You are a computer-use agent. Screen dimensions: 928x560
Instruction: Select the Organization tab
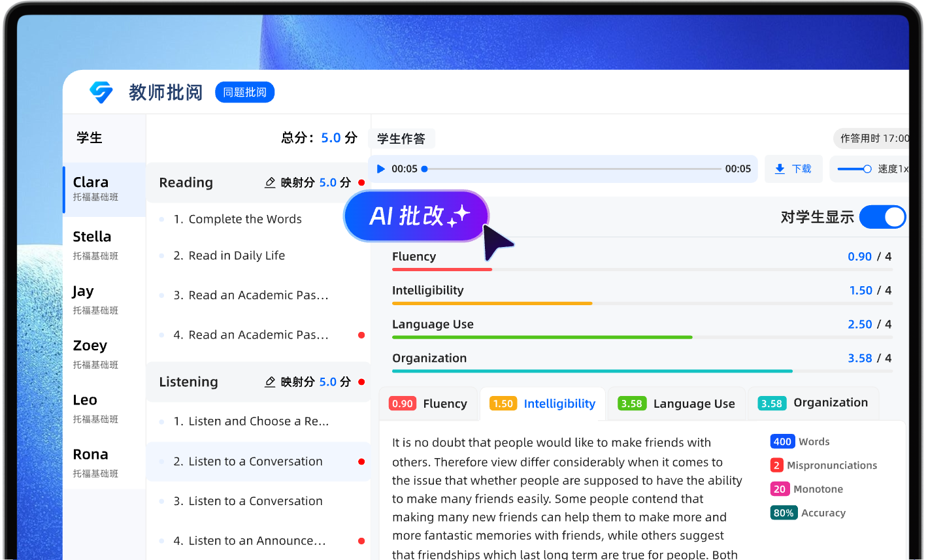[813, 403]
